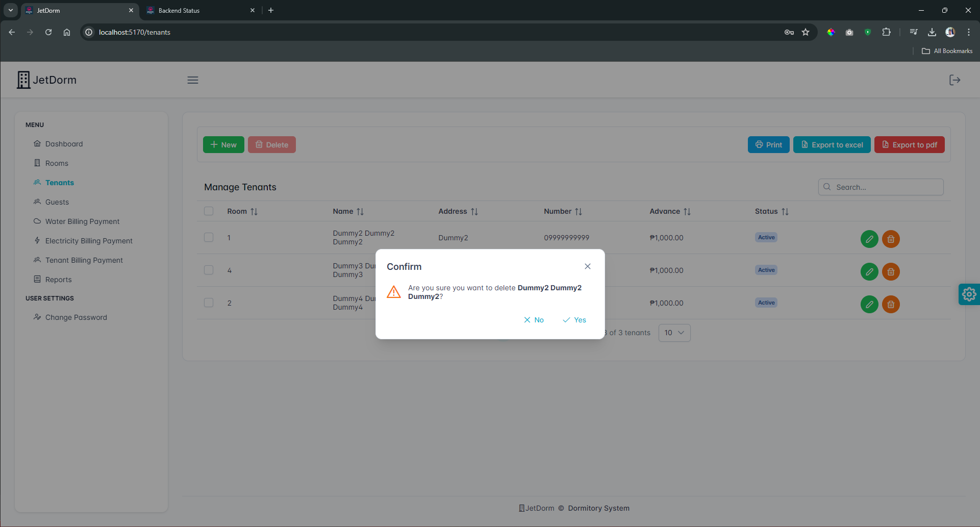Sort by Number column arrows

579,211
